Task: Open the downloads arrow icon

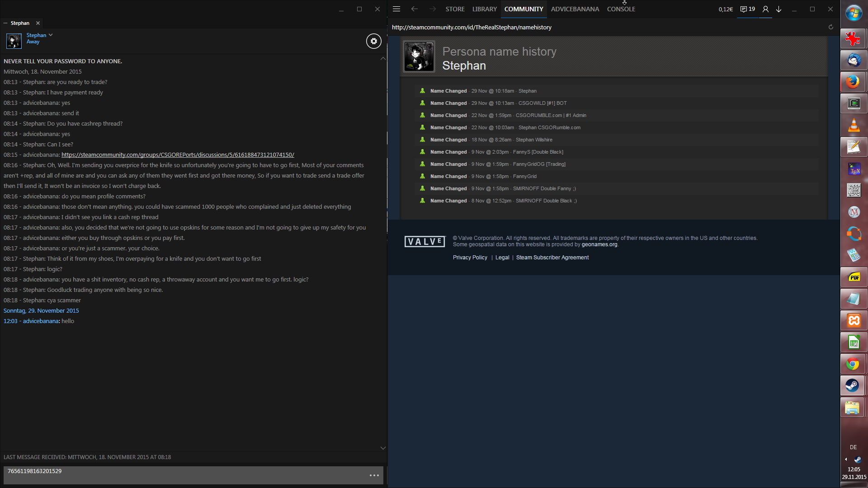Action: [x=779, y=9]
